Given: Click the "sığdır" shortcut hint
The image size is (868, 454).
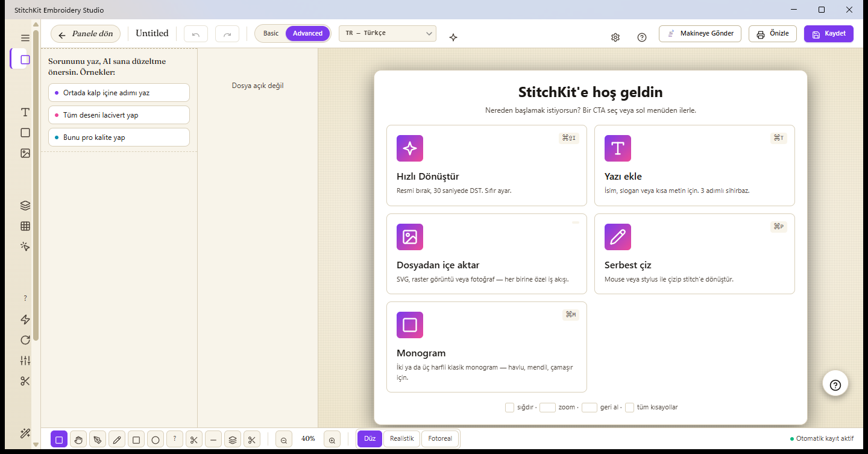Looking at the screenshot, I should (x=525, y=408).
